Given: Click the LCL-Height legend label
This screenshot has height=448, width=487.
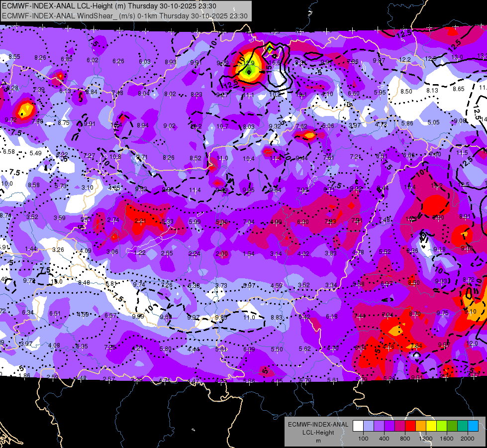Looking at the screenshot, I should (x=318, y=433).
